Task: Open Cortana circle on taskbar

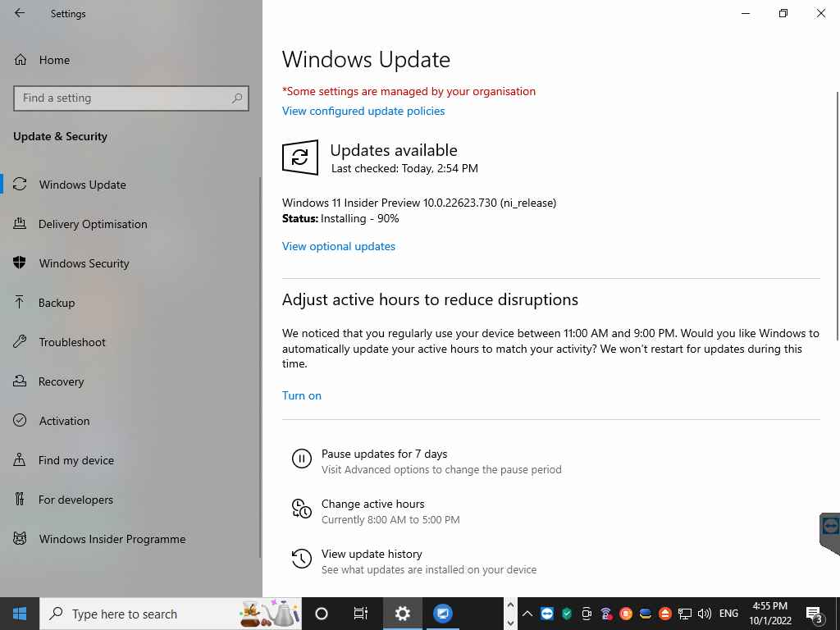Action: [x=322, y=614]
